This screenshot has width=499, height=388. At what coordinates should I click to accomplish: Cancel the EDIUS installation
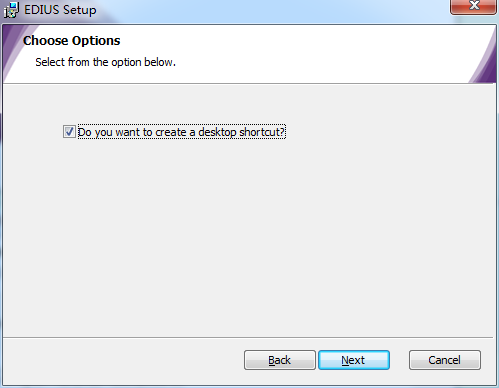pos(445,360)
